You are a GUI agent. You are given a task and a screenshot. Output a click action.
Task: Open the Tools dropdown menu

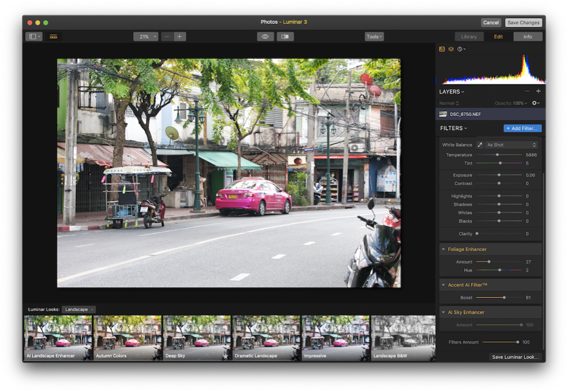(x=374, y=37)
